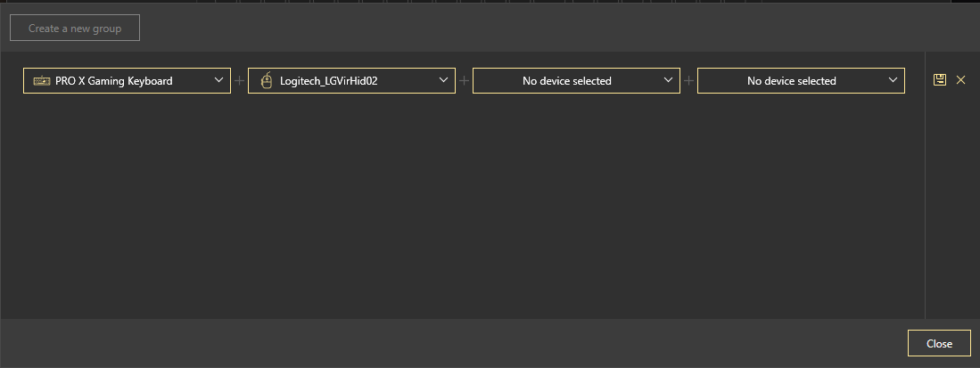This screenshot has width=980, height=368.
Task: Expand the chevron on the third device slot
Action: click(x=669, y=80)
